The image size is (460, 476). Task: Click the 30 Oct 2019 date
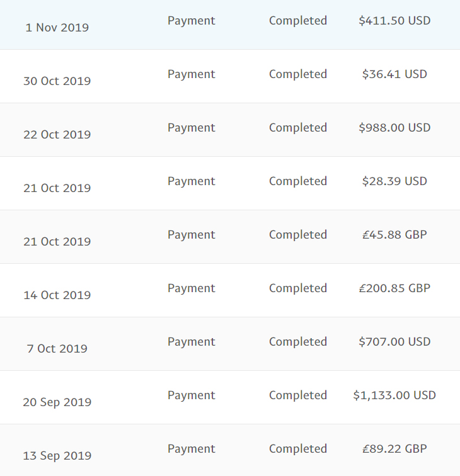click(57, 81)
